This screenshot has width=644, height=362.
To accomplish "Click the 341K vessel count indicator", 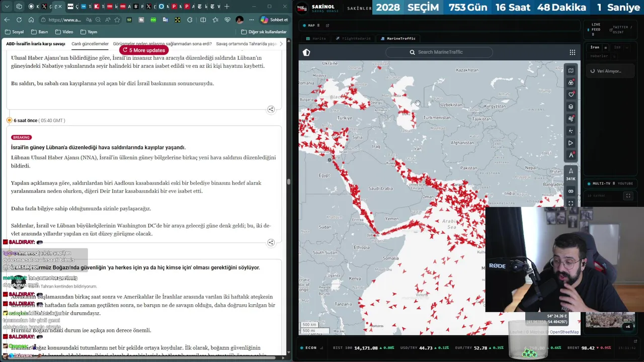I will click(571, 174).
